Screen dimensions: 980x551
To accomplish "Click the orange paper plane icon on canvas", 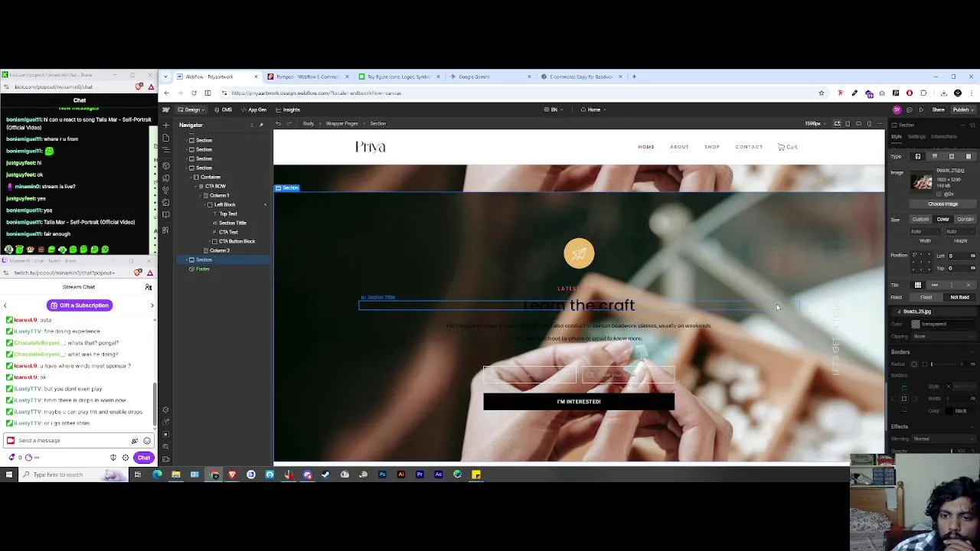I will coord(579,253).
